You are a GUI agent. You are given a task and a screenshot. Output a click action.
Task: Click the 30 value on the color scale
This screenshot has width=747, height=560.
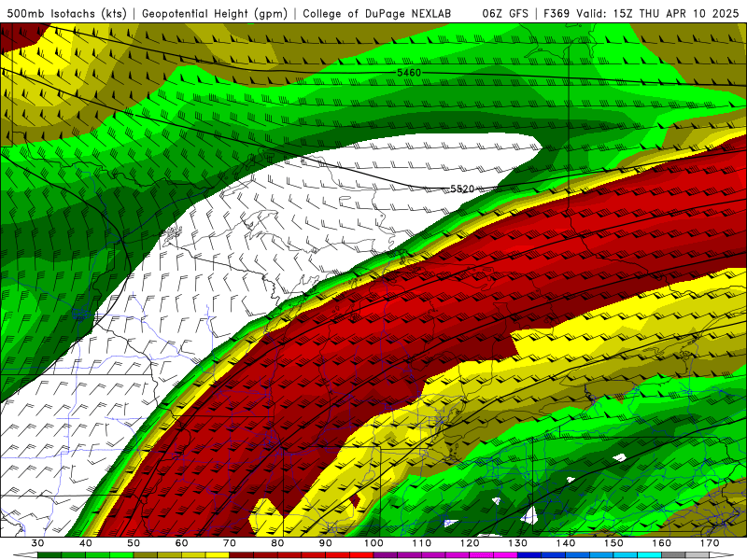tap(37, 543)
